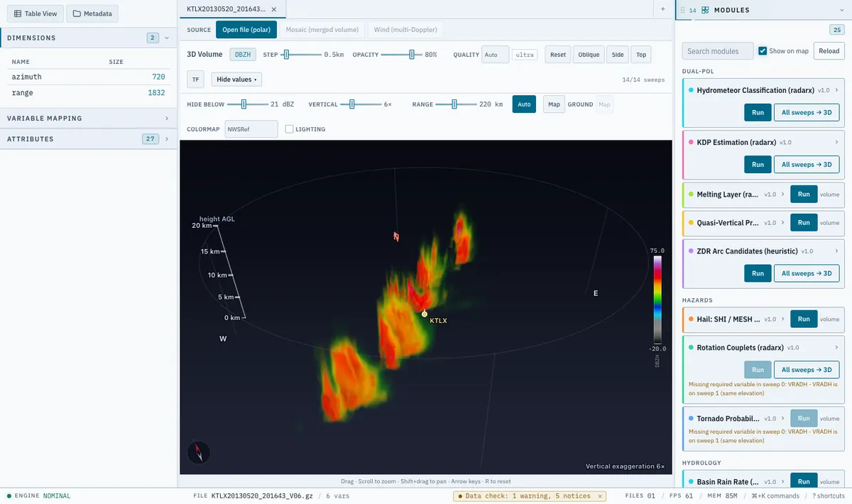Expand the Hail SHI / MESH module chevron

coord(783,319)
